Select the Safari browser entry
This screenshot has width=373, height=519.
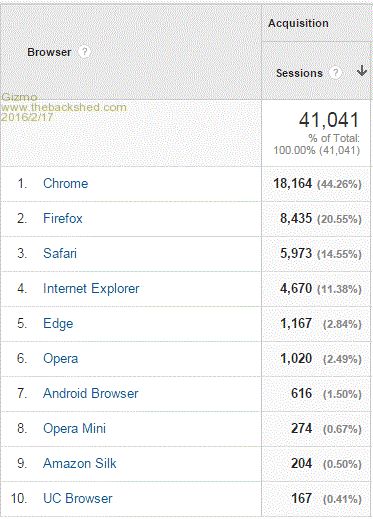60,253
